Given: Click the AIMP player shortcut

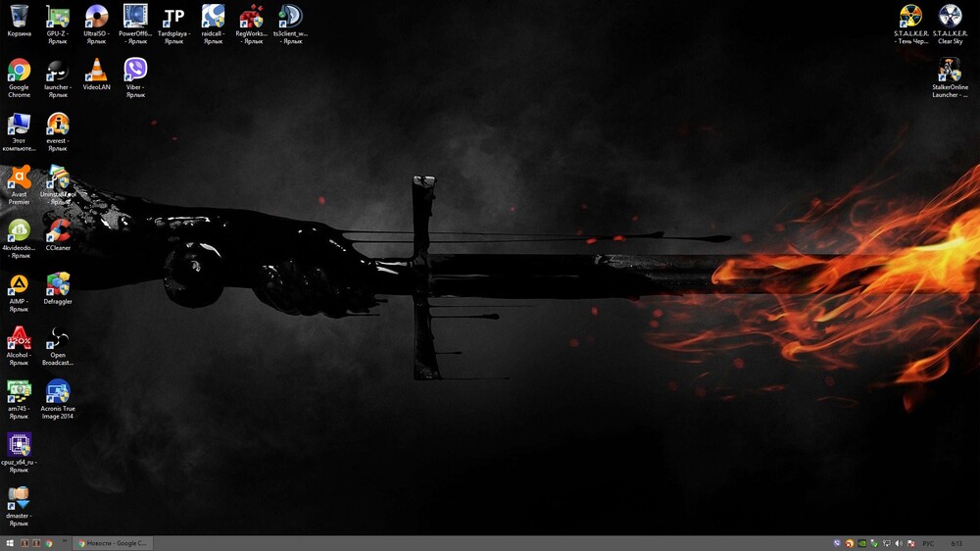Looking at the screenshot, I should click(19, 285).
